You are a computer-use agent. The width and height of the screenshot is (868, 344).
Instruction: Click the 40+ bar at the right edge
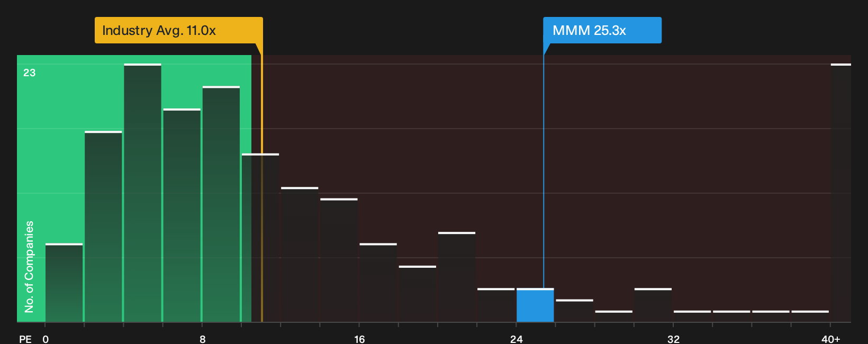click(x=840, y=193)
